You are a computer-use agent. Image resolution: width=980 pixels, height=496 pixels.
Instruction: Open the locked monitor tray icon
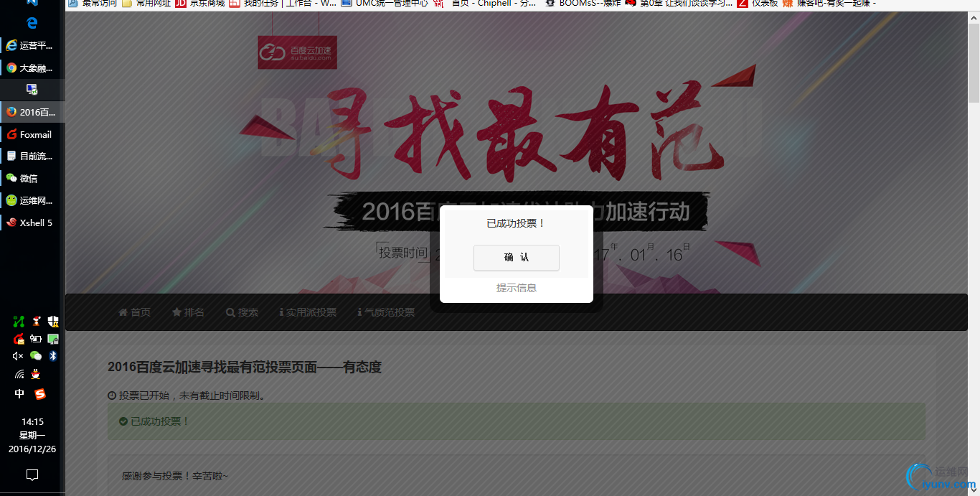[x=53, y=339]
